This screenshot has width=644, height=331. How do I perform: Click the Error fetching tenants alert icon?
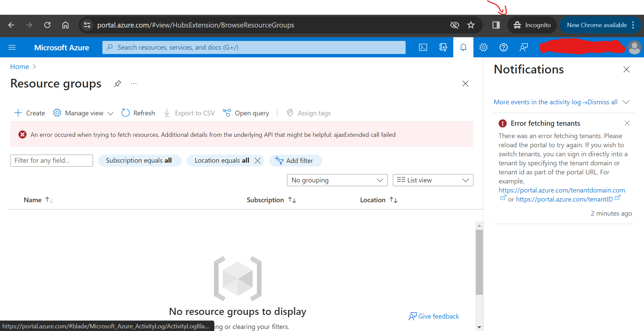503,123
